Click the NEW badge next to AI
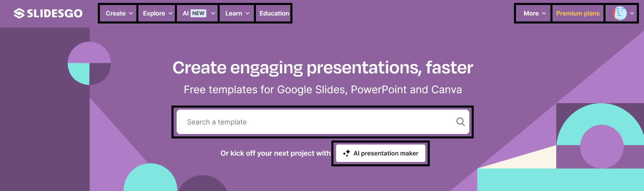The image size is (644, 191). tap(198, 13)
